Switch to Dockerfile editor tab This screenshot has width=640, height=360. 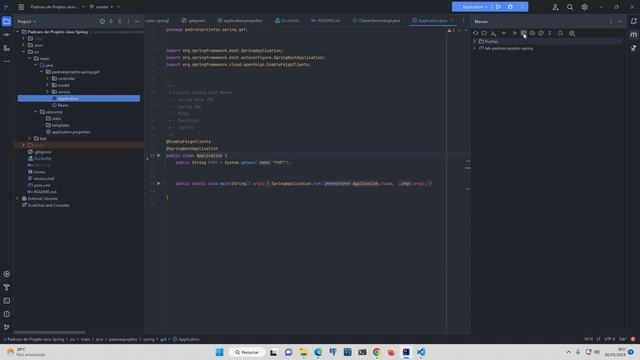tap(287, 20)
